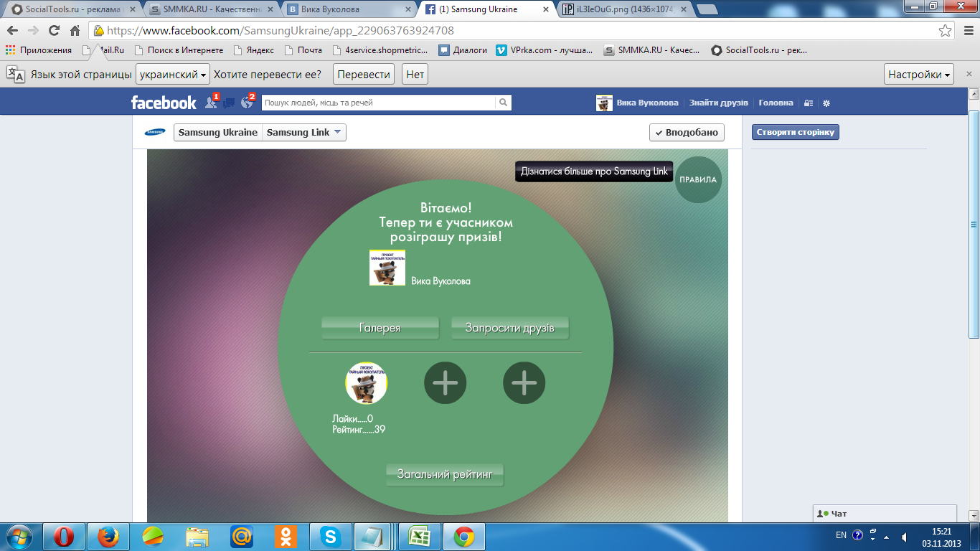Expand the Samsung Link app dropdown
This screenshot has width=980, height=551.
304,132
